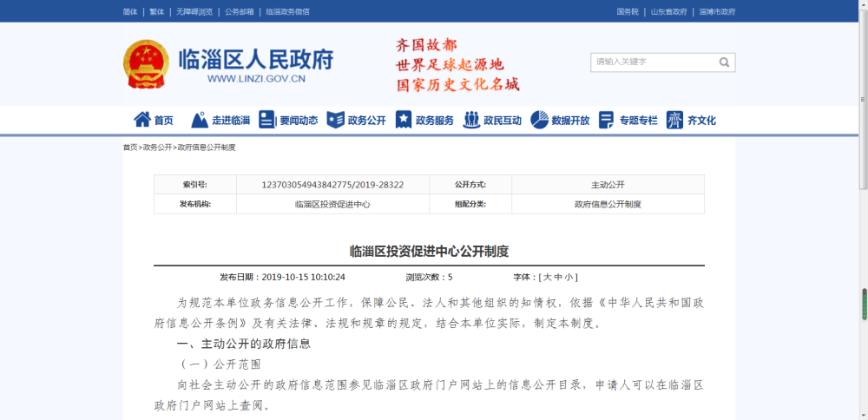Click 政务公开 in the breadcrumb
868x420 pixels.
click(x=157, y=148)
